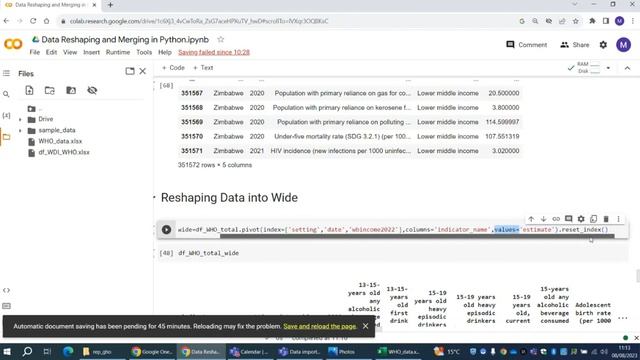This screenshot has width=640, height=360.
Task: Collapse the Reshaping Data into Wide section
Action: 155,198
